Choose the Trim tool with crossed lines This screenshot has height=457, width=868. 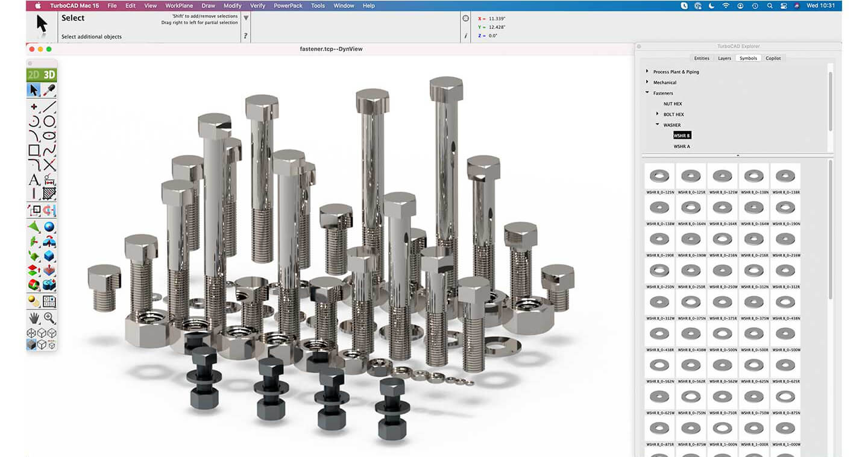click(49, 165)
